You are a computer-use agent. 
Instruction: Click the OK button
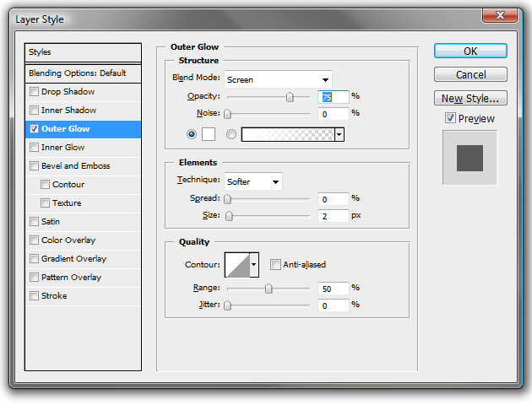point(470,51)
